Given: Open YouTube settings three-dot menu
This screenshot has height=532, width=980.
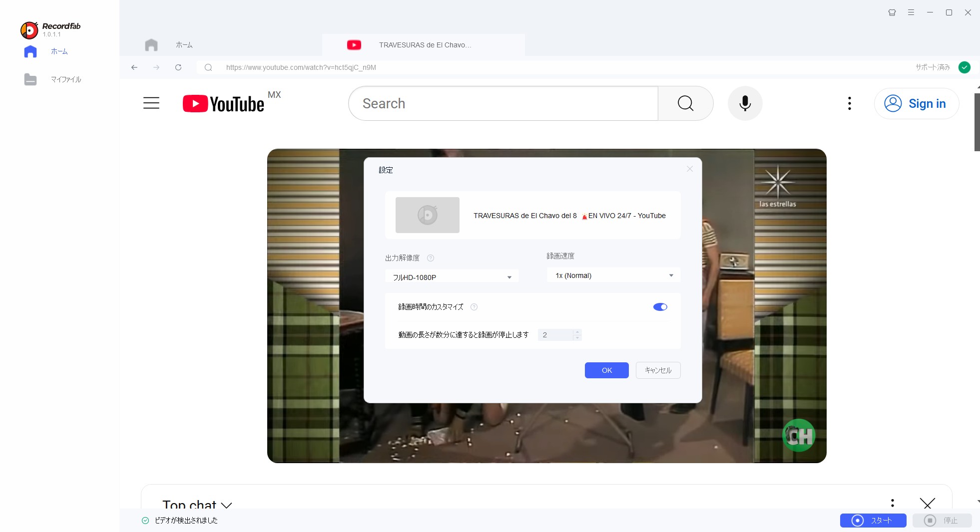Looking at the screenshot, I should pos(850,103).
